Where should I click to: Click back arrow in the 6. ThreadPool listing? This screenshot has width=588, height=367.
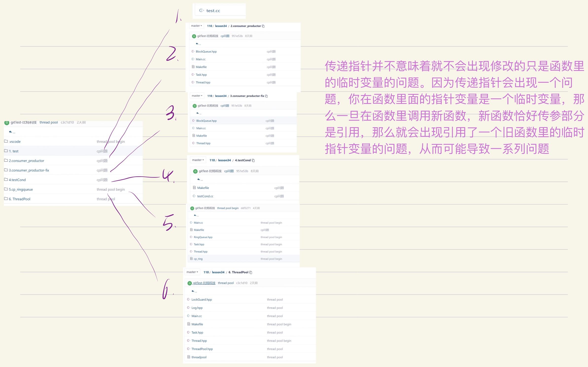pyautogui.click(x=193, y=291)
